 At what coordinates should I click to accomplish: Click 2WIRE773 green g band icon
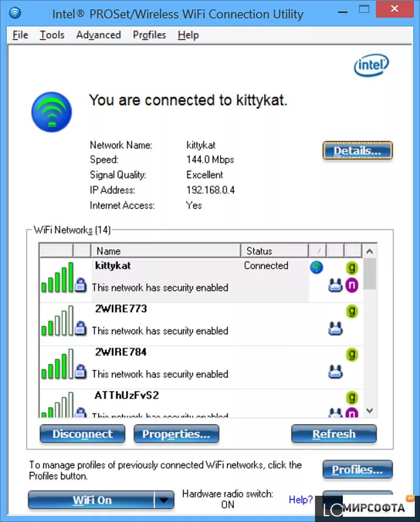pyautogui.click(x=352, y=311)
